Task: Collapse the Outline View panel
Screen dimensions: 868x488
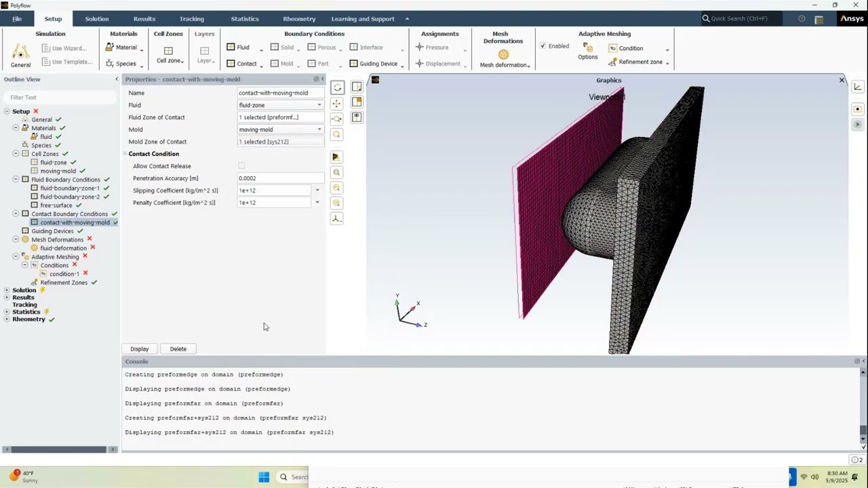Action: (116, 79)
